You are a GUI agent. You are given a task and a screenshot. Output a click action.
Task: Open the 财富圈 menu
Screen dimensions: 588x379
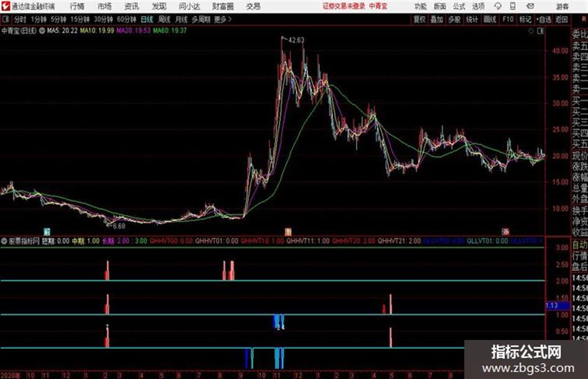(x=223, y=6)
